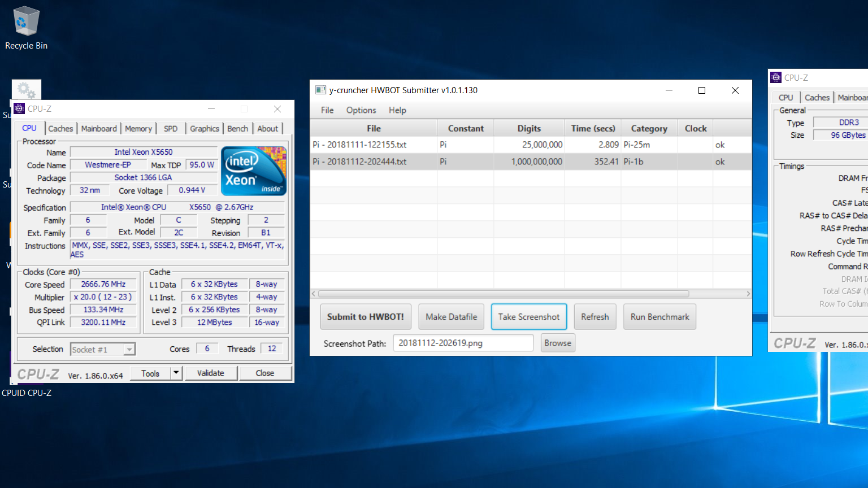Select row Pi - 20181111-122155.txt
Viewport: 868px width, 488px height.
tap(531, 145)
